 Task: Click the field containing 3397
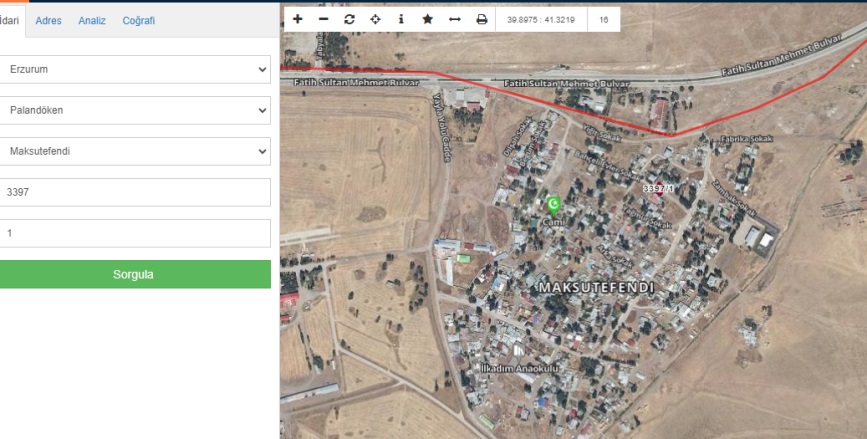135,192
